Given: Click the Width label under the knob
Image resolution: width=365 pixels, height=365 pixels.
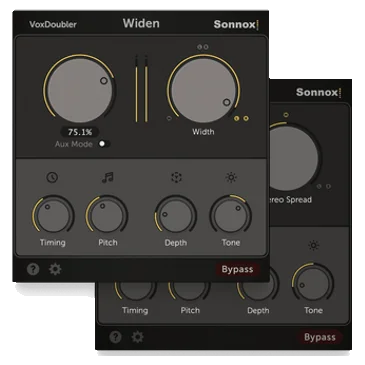Looking at the screenshot, I should [203, 132].
